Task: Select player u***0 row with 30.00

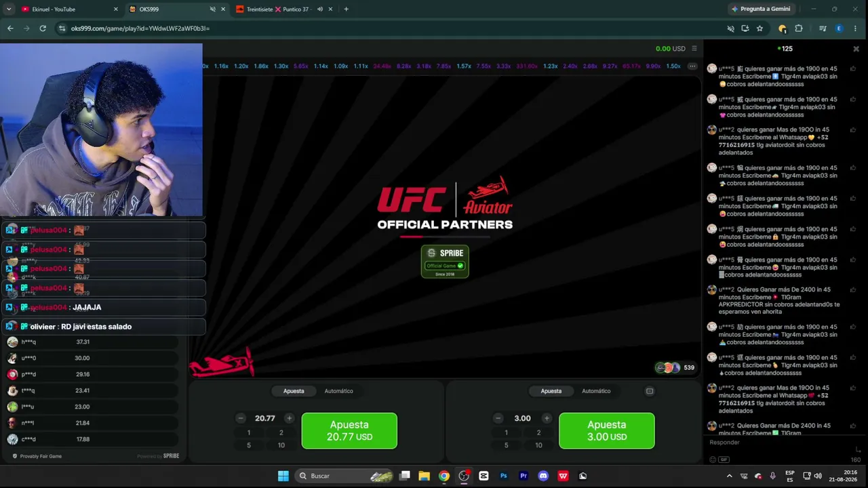Action: [94, 358]
